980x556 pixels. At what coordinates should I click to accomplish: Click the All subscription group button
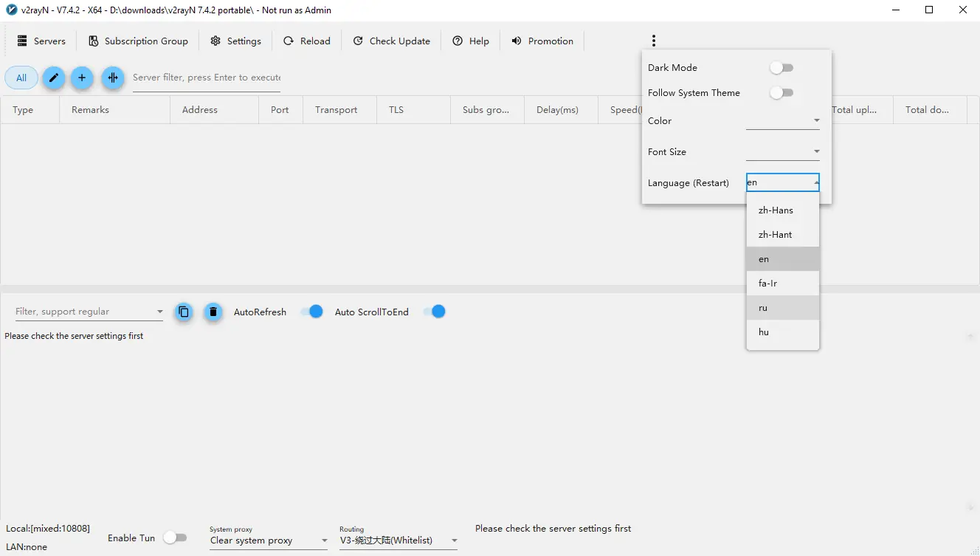[21, 78]
